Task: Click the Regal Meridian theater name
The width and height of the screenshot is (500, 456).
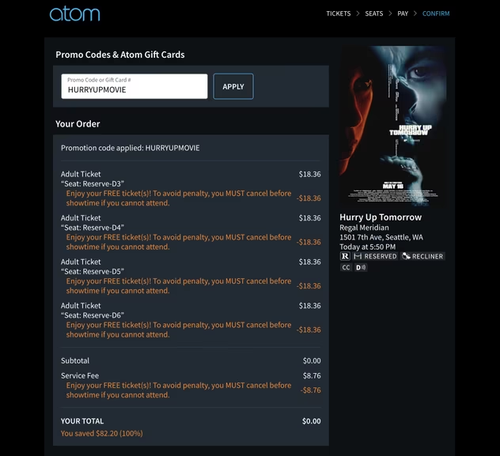Action: (364, 228)
